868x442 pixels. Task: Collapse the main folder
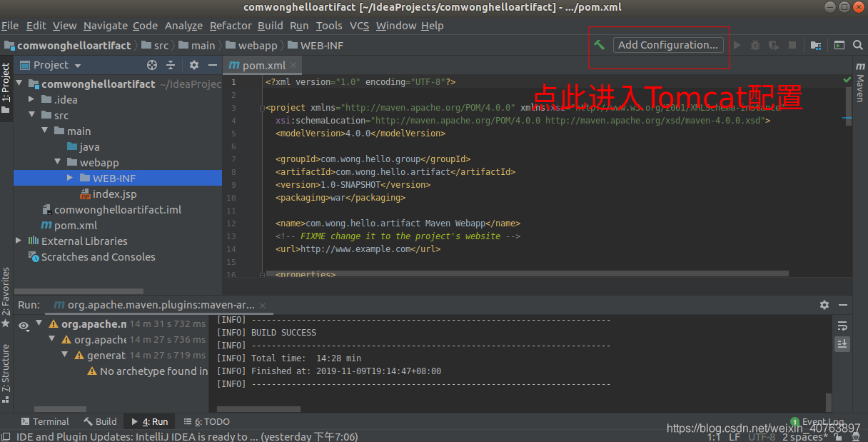[44, 131]
